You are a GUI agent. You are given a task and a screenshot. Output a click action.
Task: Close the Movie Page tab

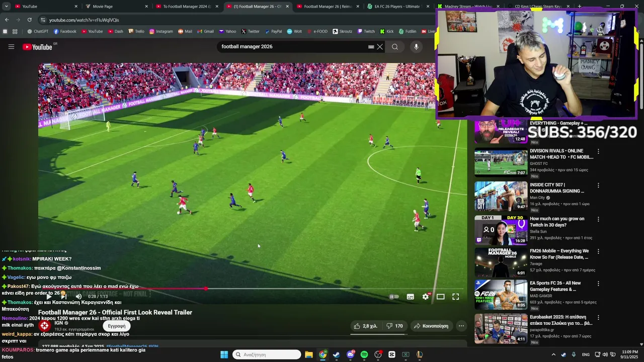click(147, 7)
